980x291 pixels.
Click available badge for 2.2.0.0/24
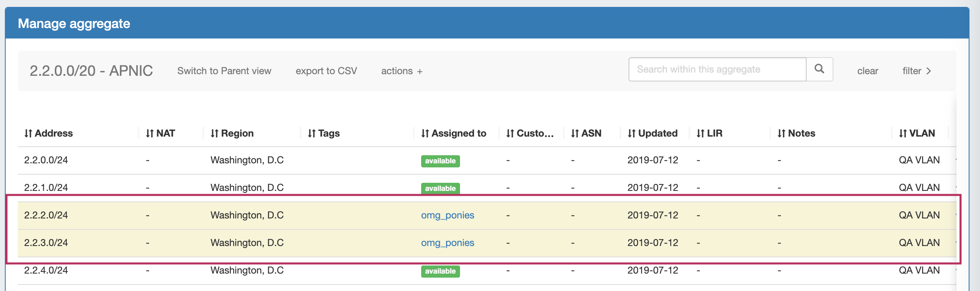pos(440,161)
